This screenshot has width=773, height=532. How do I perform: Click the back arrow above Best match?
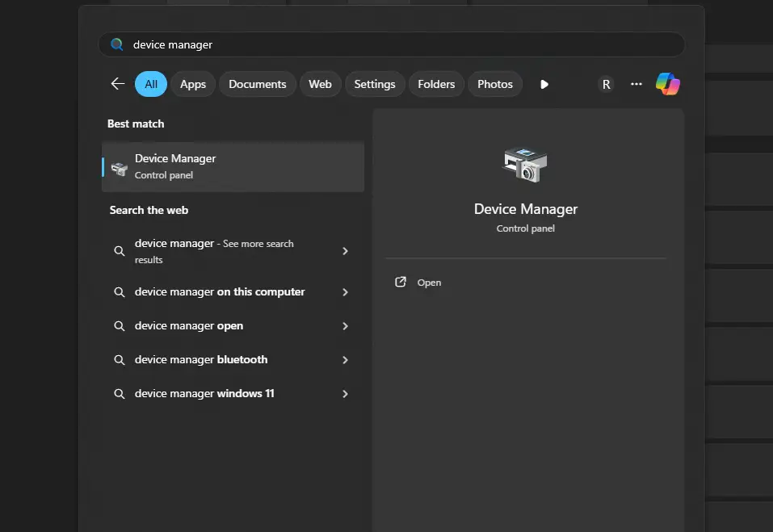click(117, 83)
